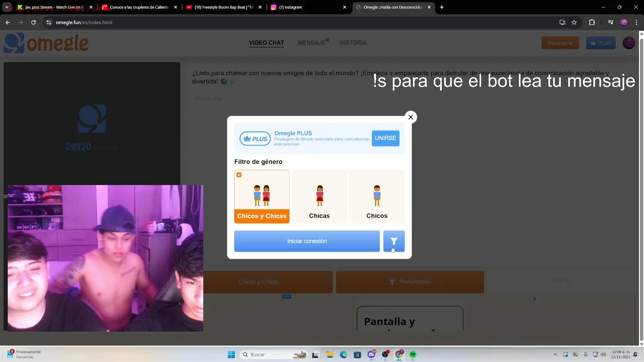
Task: Click Iniciar conexión button
Action: click(x=307, y=241)
